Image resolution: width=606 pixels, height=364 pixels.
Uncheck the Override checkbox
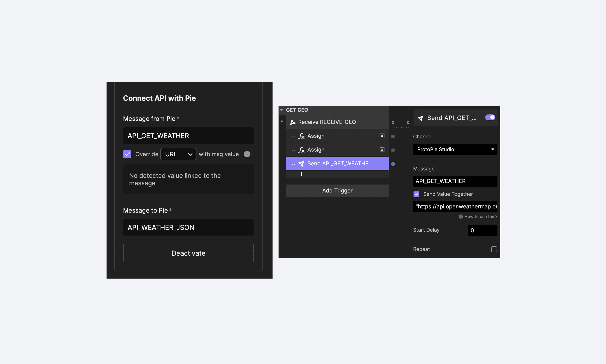[x=127, y=154]
